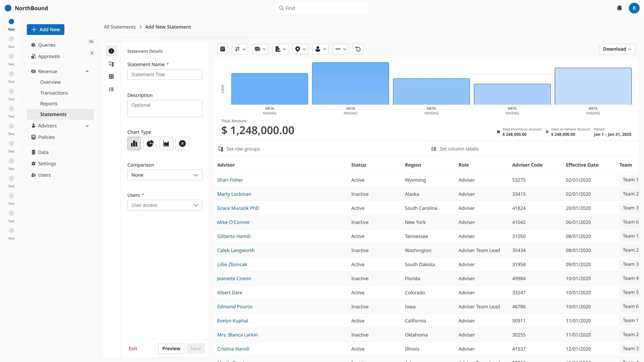Choose the pie chart type
Screen dimensions: 644x362
150,143
